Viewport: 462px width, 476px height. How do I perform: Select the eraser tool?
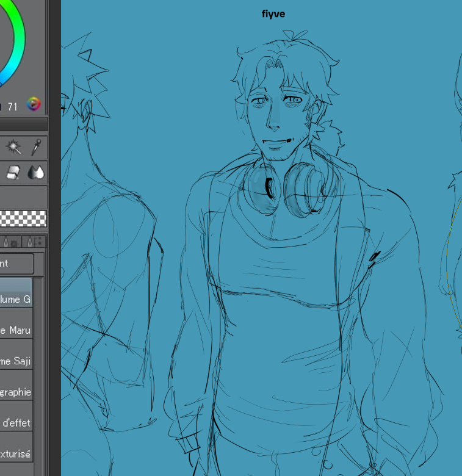13,172
